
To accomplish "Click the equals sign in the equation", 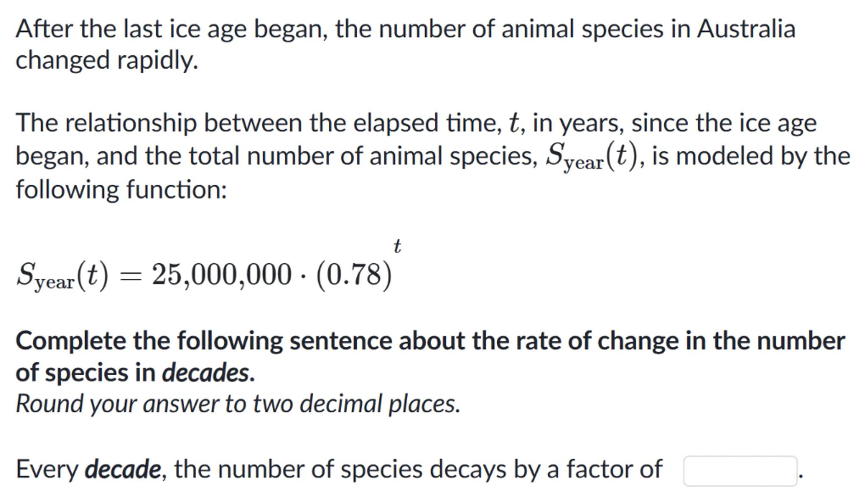I will pyautogui.click(x=130, y=276).
